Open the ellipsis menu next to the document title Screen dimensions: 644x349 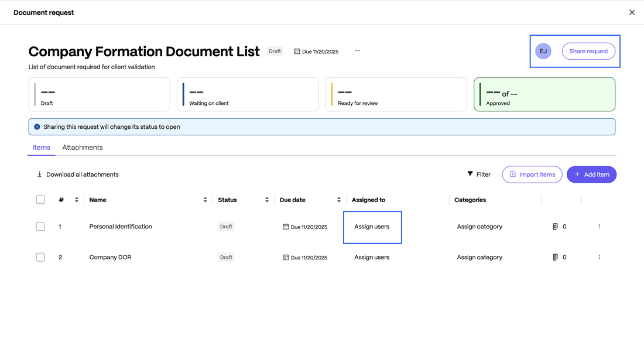pyautogui.click(x=358, y=51)
